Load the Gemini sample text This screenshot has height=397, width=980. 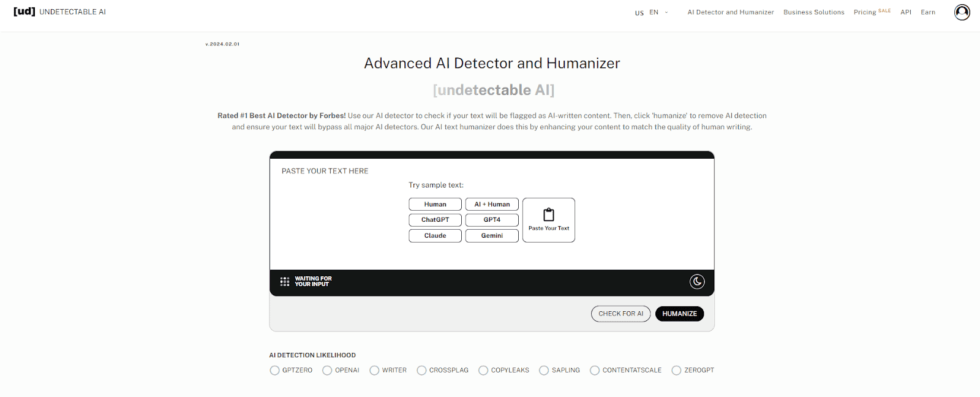point(492,236)
